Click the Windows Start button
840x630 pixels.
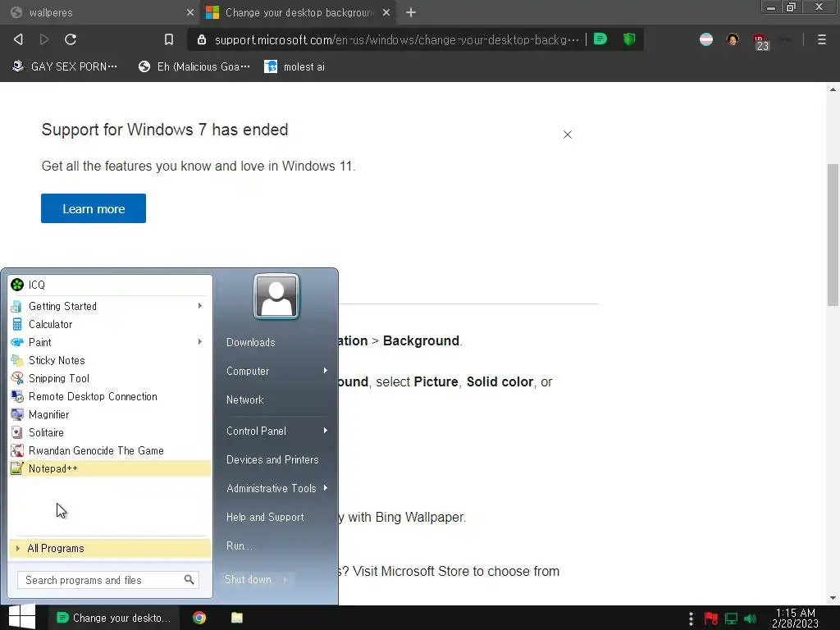click(21, 618)
